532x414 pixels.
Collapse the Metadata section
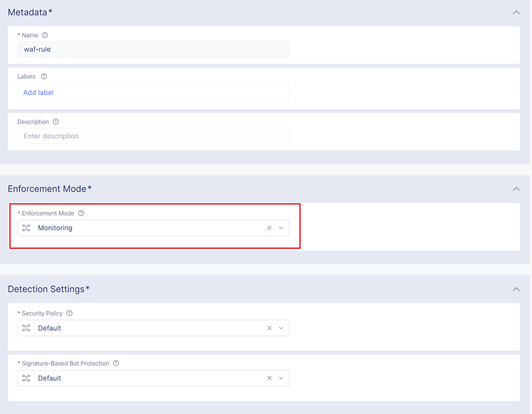click(516, 12)
